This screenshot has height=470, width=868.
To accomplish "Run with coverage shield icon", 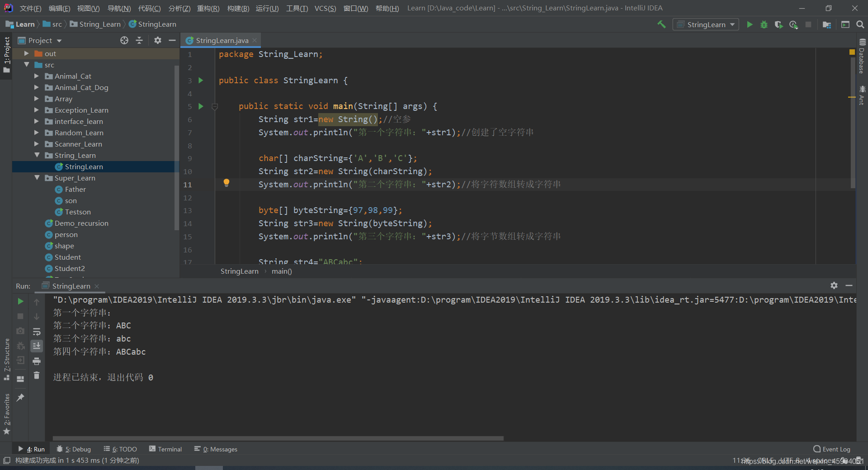I will (x=778, y=24).
